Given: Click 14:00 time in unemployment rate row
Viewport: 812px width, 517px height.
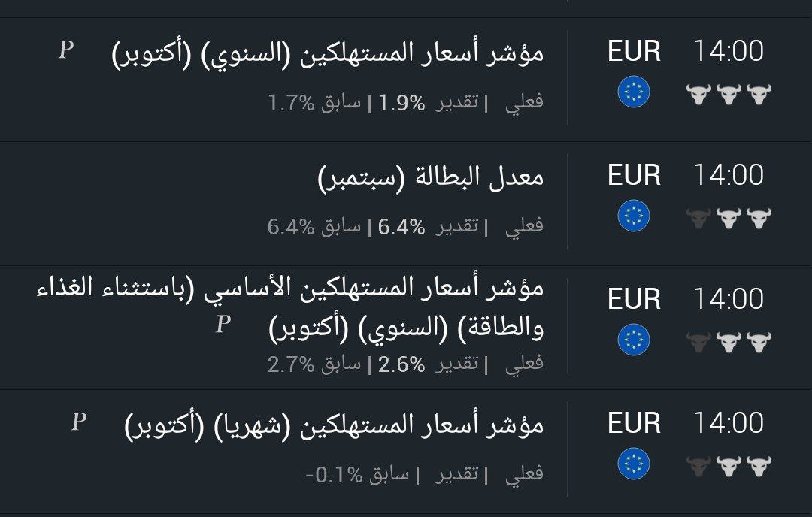Looking at the screenshot, I should pyautogui.click(x=728, y=175).
